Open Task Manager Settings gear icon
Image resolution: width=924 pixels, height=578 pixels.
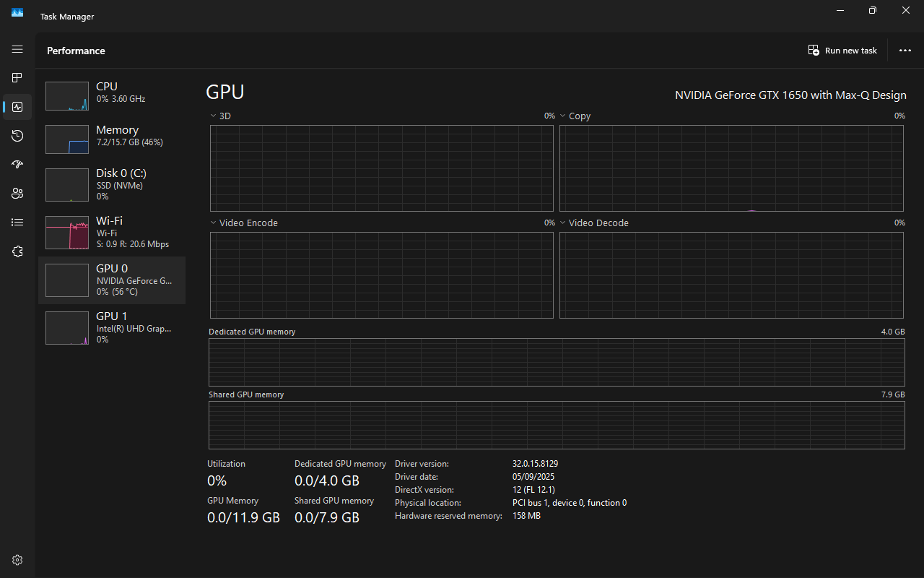(17, 560)
